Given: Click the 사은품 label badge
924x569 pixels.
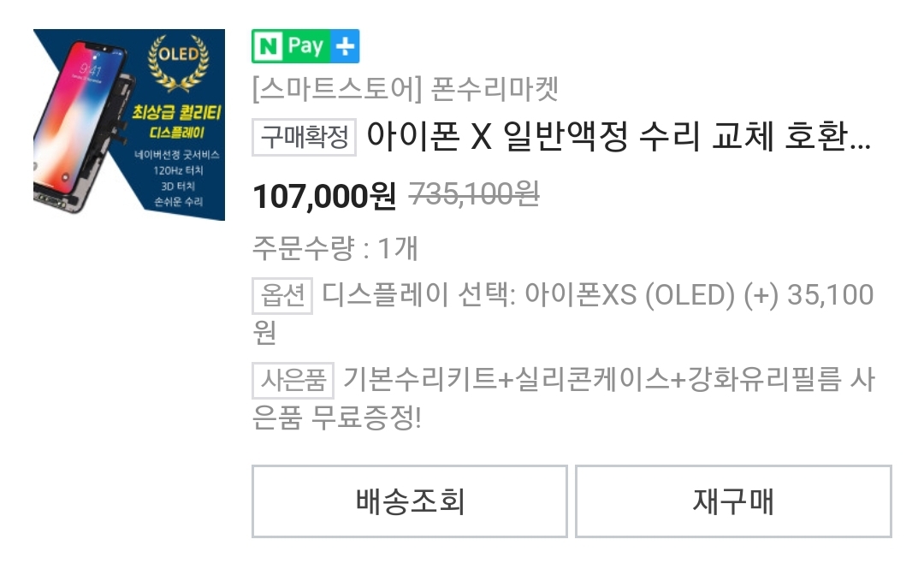Looking at the screenshot, I should [293, 380].
